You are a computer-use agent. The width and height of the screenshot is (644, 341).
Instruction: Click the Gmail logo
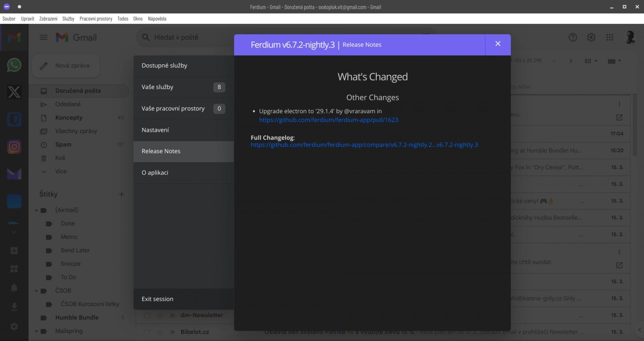[76, 37]
